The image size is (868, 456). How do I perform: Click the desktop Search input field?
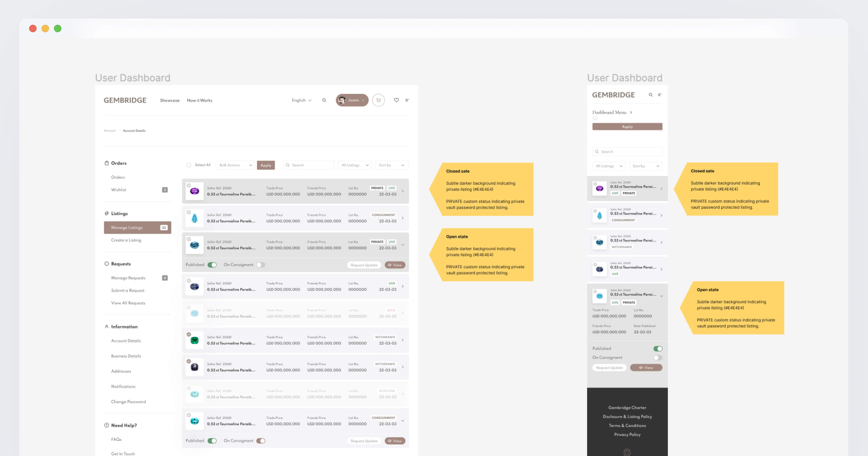(309, 165)
